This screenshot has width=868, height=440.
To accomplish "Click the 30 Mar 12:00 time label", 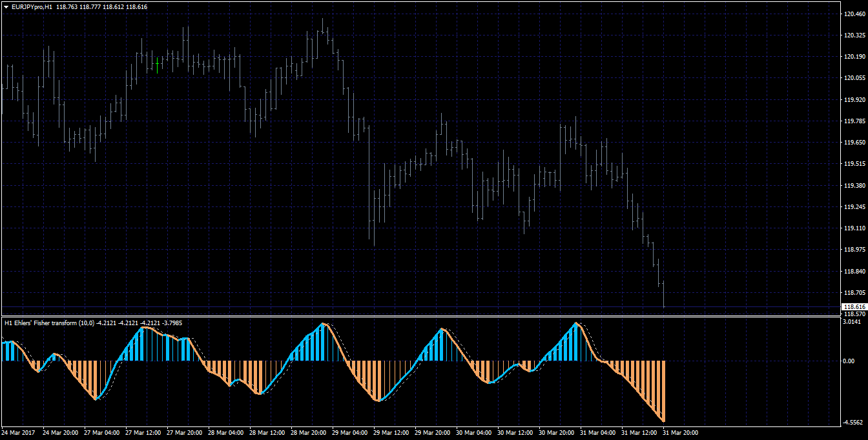I will click(x=516, y=433).
